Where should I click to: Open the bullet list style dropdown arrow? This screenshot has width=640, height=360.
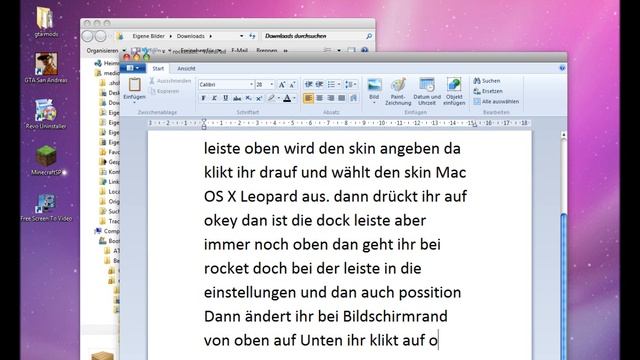point(339,84)
